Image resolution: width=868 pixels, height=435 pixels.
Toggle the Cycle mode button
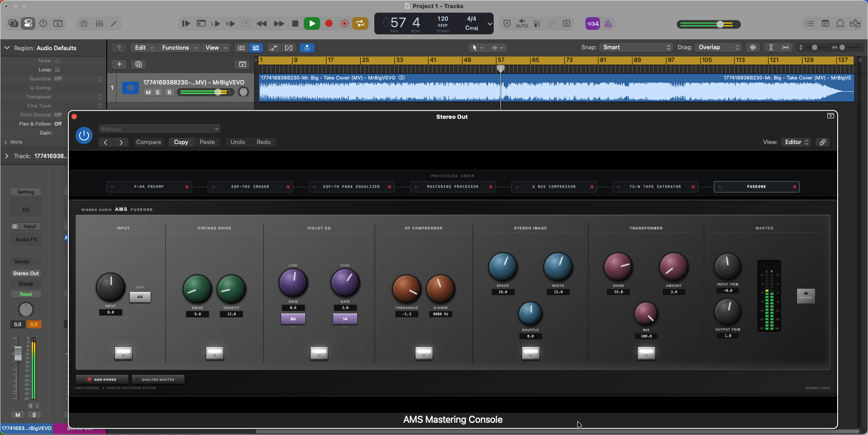click(360, 23)
